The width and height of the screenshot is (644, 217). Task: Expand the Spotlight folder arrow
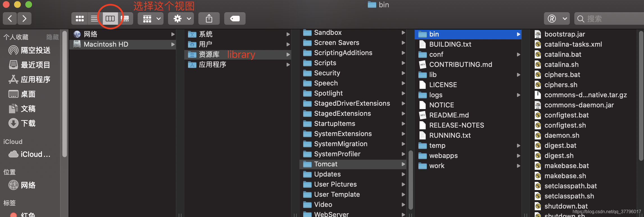click(x=403, y=93)
